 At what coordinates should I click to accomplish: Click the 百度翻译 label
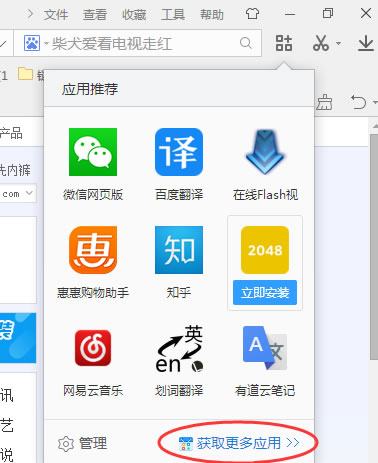pos(179,195)
